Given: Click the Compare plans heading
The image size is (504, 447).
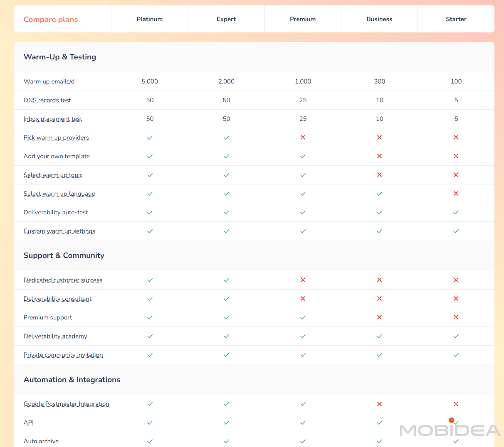Looking at the screenshot, I should coord(51,20).
